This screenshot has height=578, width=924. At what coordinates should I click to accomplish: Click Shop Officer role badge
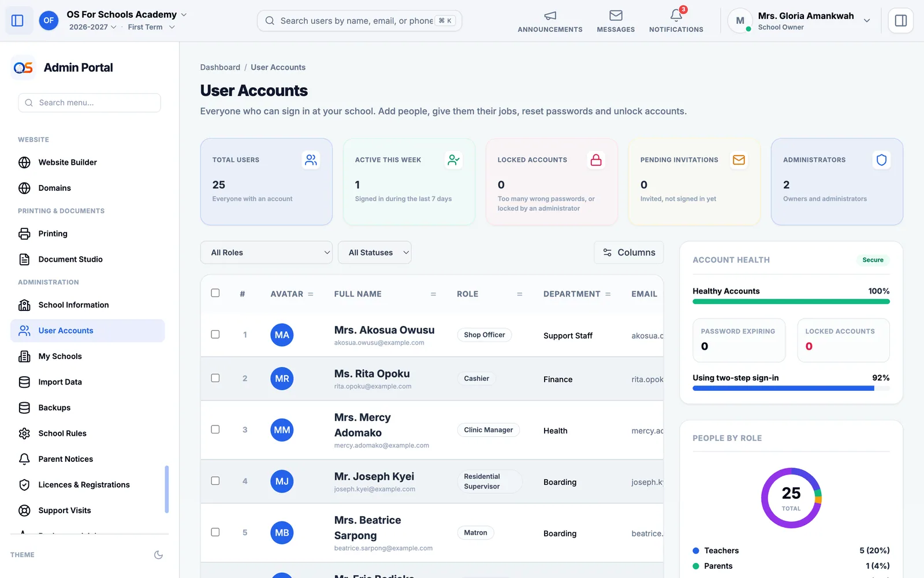(x=485, y=335)
